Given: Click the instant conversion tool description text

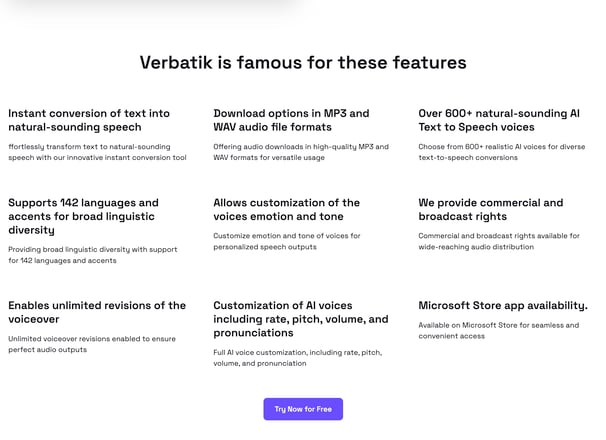Looking at the screenshot, I should point(97,152).
